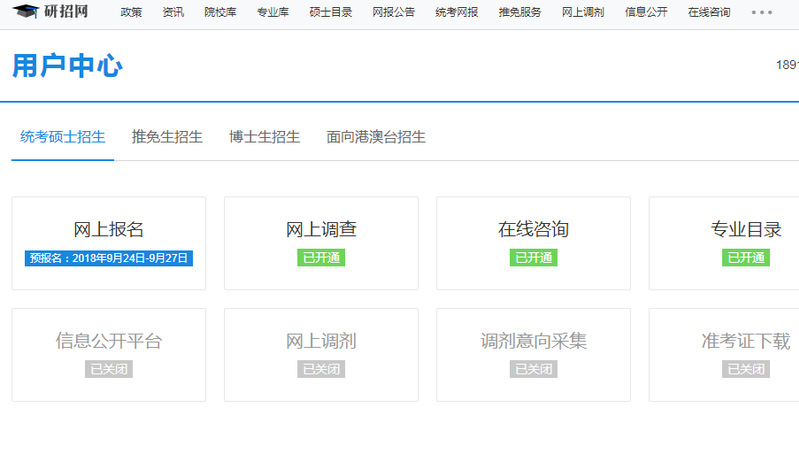Click 统考网报 in the top navigation
This screenshot has height=454, width=799.
tap(457, 12)
